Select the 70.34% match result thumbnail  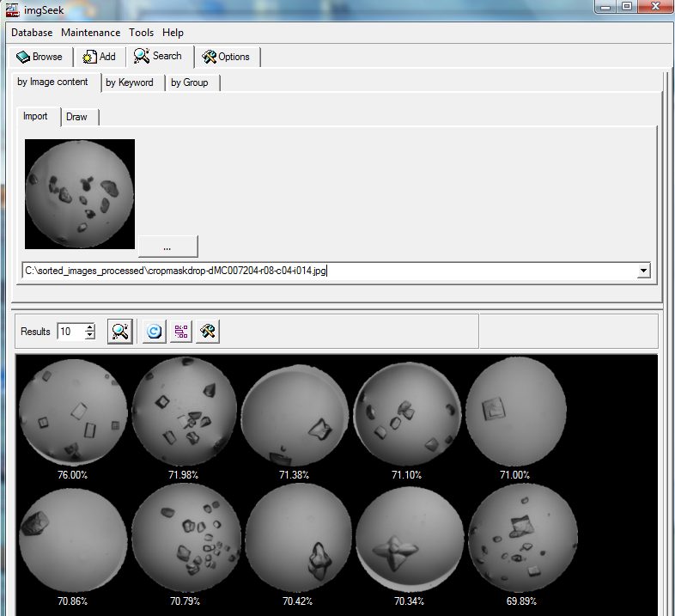pos(409,540)
